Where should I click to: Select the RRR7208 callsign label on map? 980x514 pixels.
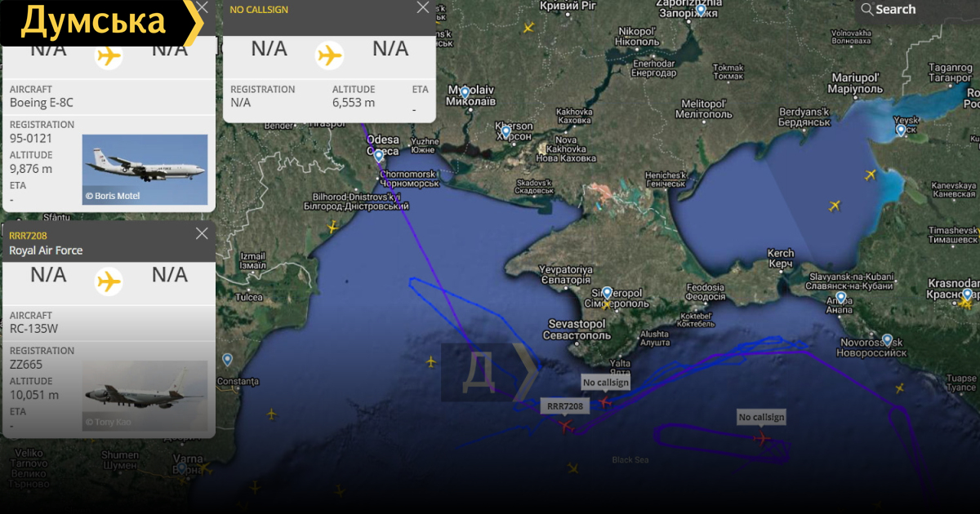pyautogui.click(x=565, y=405)
